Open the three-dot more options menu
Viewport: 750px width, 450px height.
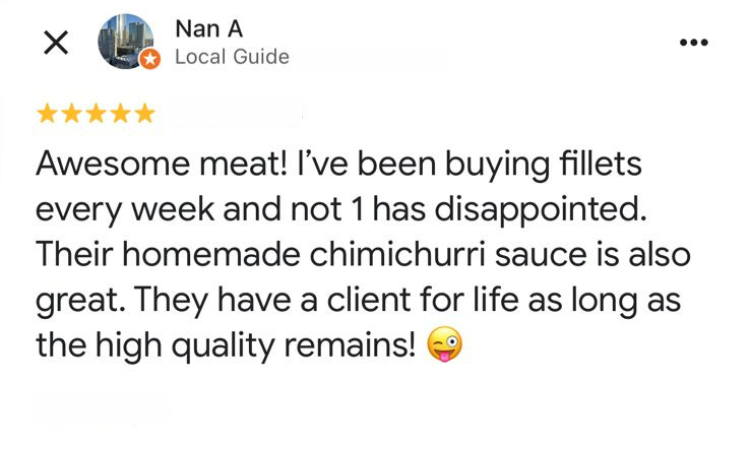693,43
